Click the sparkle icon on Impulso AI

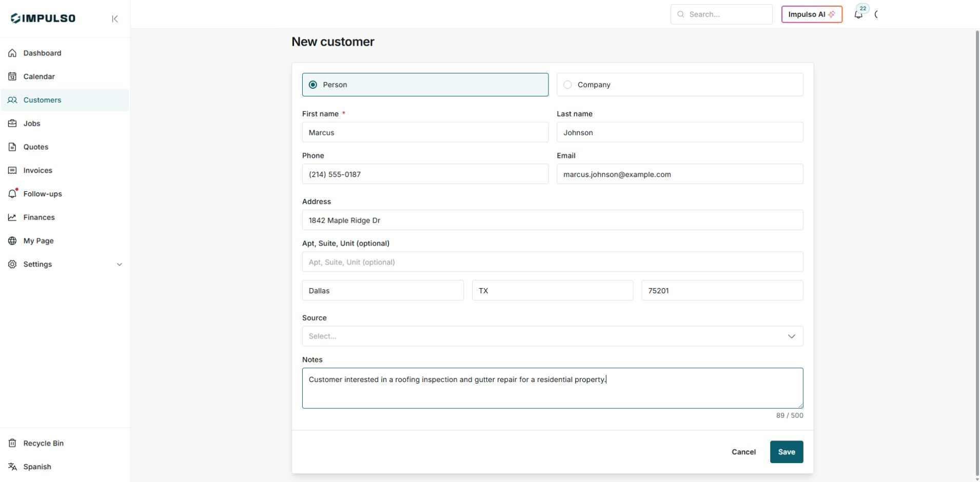[832, 14]
